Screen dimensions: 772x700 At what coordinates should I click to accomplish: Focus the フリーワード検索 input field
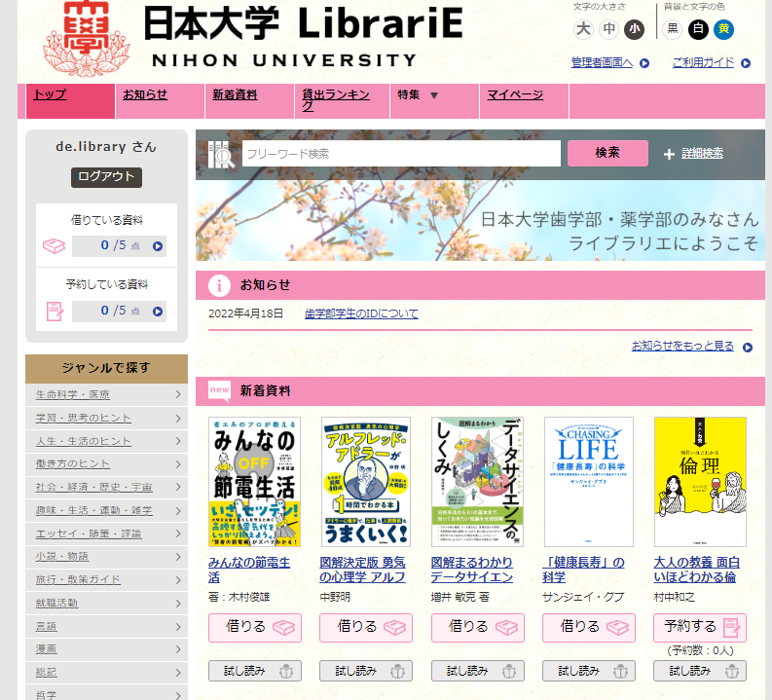(401, 154)
